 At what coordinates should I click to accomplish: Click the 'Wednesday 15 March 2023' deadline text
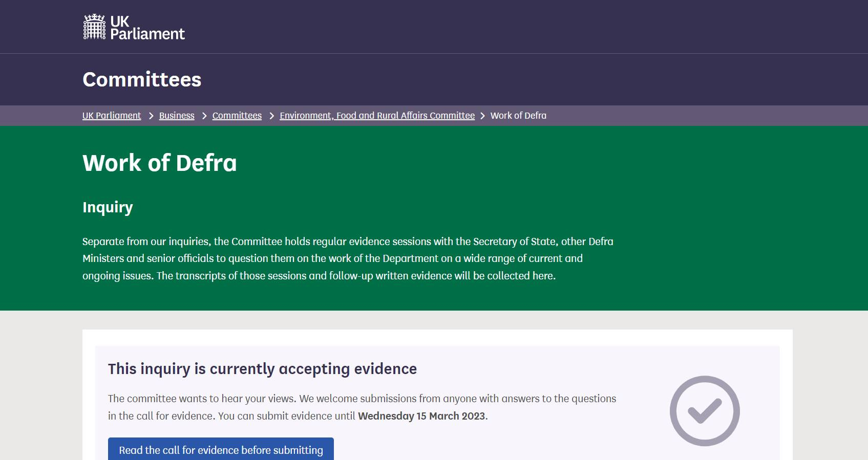click(x=421, y=416)
